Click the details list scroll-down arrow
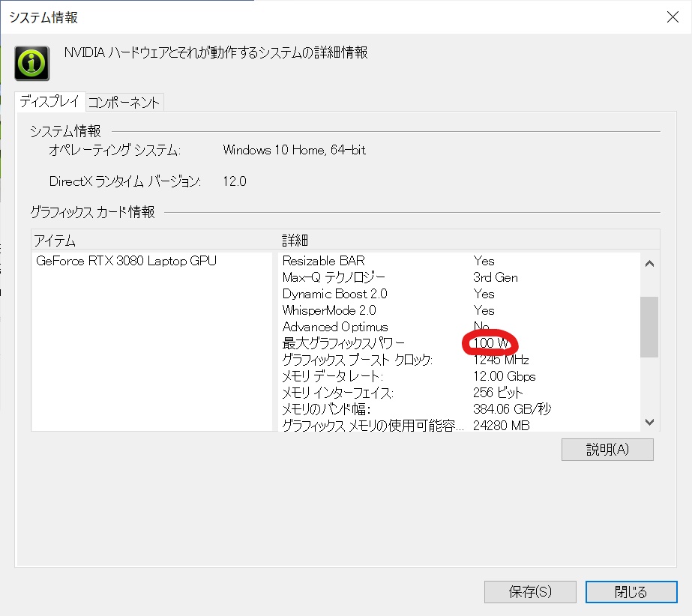Viewport: 692px width, 616px height. pyautogui.click(x=649, y=422)
